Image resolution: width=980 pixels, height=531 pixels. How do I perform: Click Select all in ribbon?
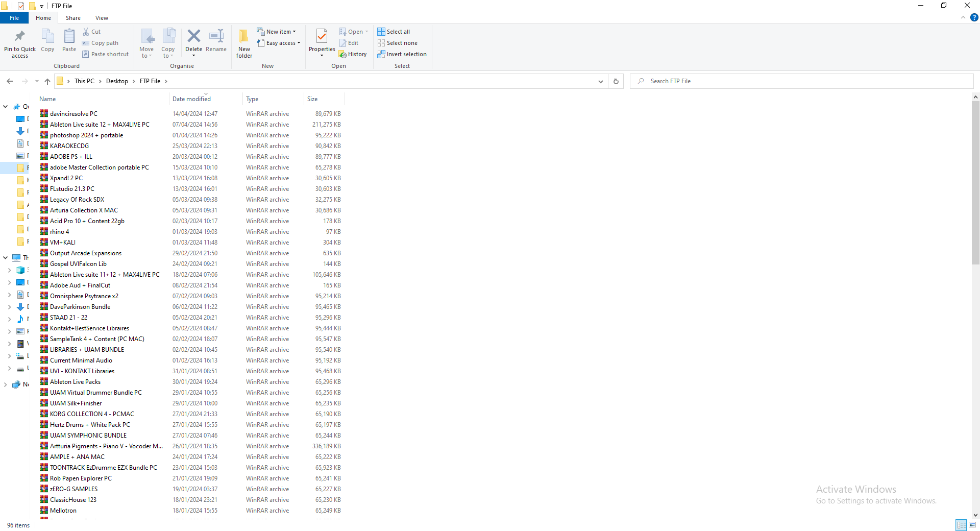pos(394,32)
